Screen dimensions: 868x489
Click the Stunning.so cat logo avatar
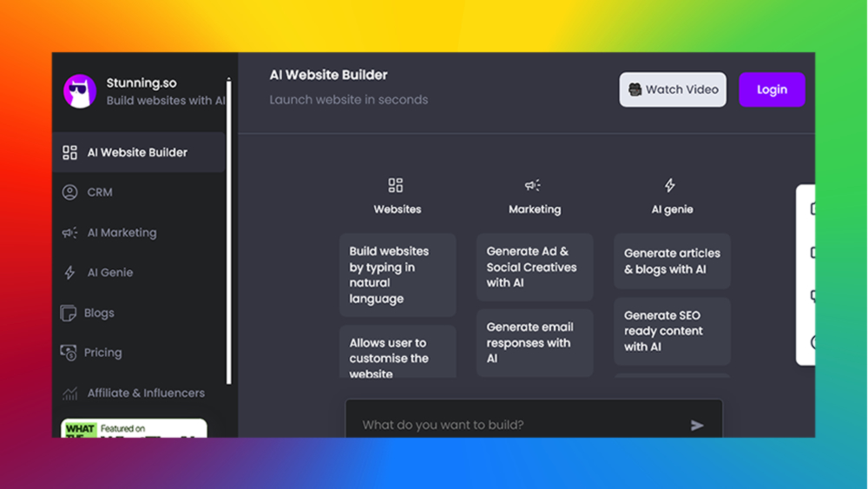[x=80, y=91]
